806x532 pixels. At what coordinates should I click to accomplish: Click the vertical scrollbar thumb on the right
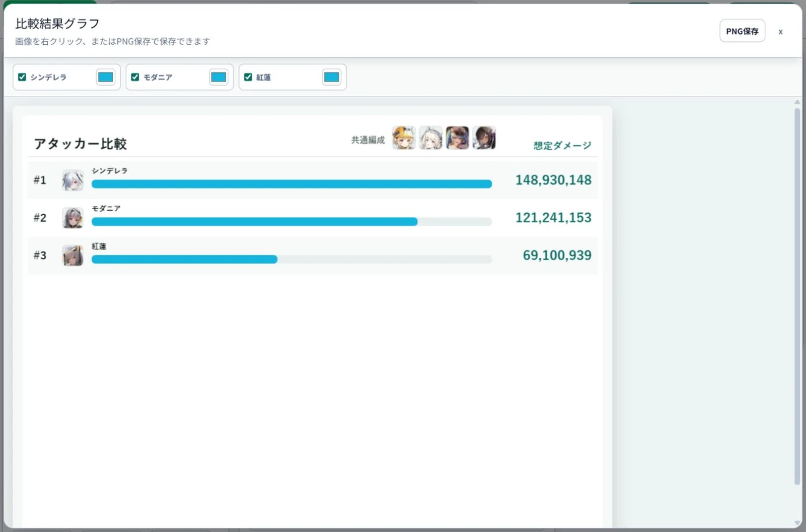coord(797,296)
